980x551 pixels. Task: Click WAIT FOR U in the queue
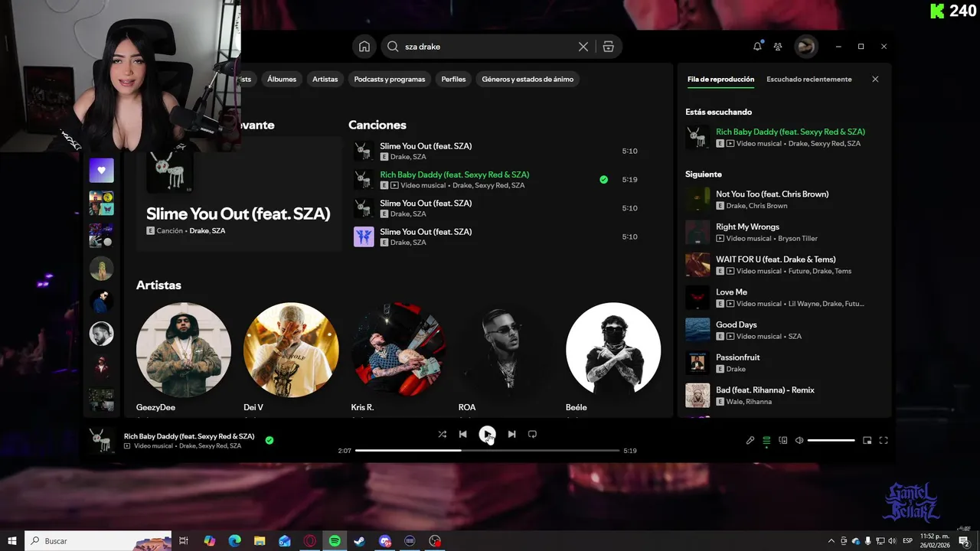(x=785, y=265)
